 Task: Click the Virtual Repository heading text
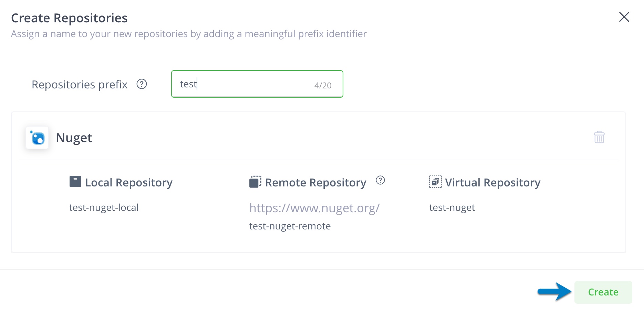pos(493,182)
